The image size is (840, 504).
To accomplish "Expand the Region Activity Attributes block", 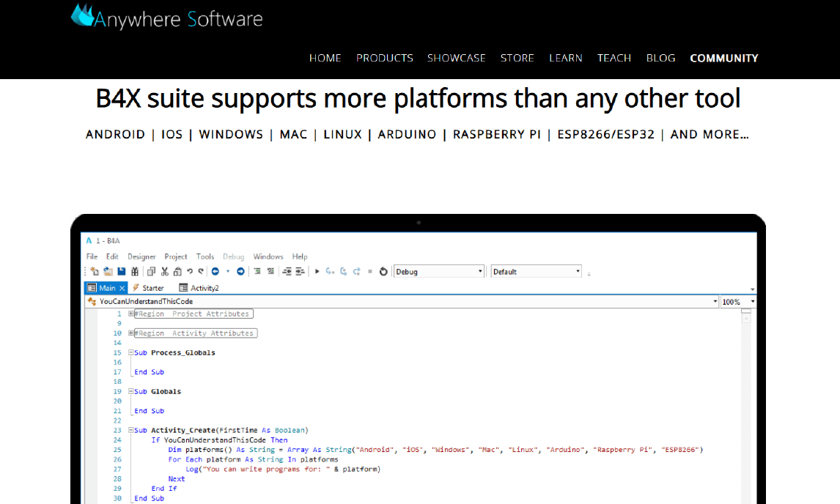I will pyautogui.click(x=130, y=333).
